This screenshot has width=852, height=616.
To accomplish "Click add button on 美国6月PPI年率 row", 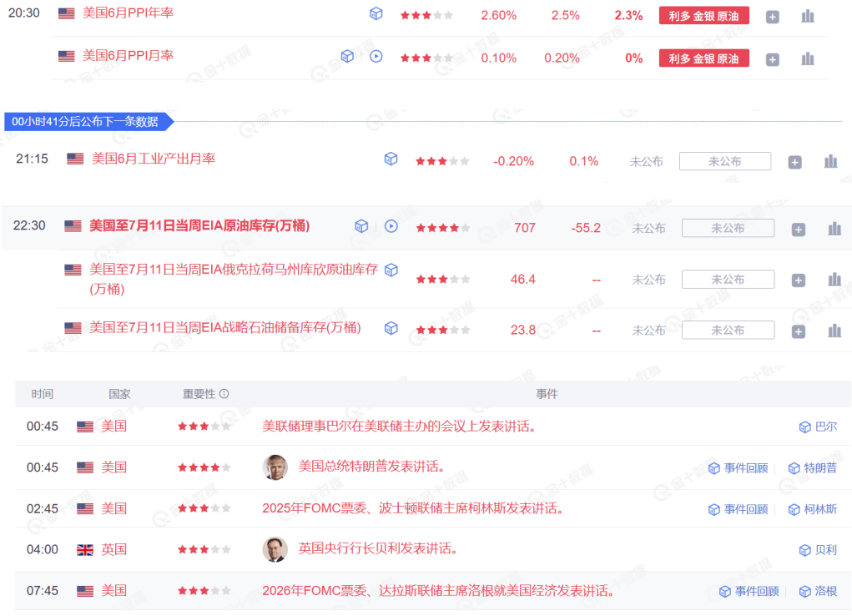I will (x=772, y=17).
